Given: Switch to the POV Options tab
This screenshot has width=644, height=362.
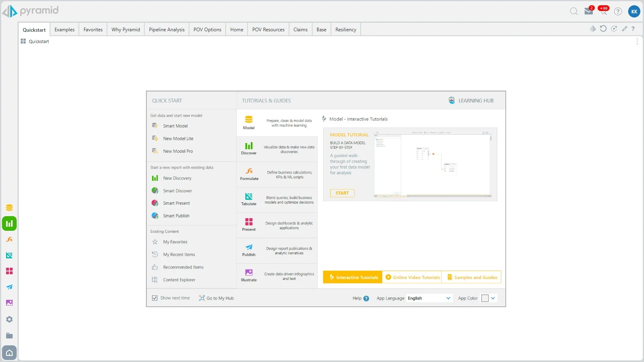Looking at the screenshot, I should pos(207,30).
